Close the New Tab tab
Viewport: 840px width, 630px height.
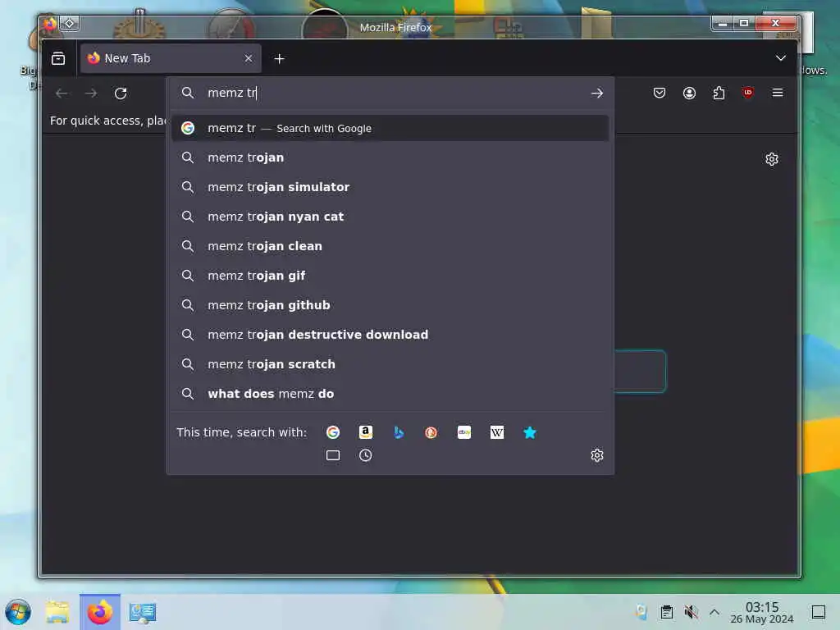click(248, 58)
